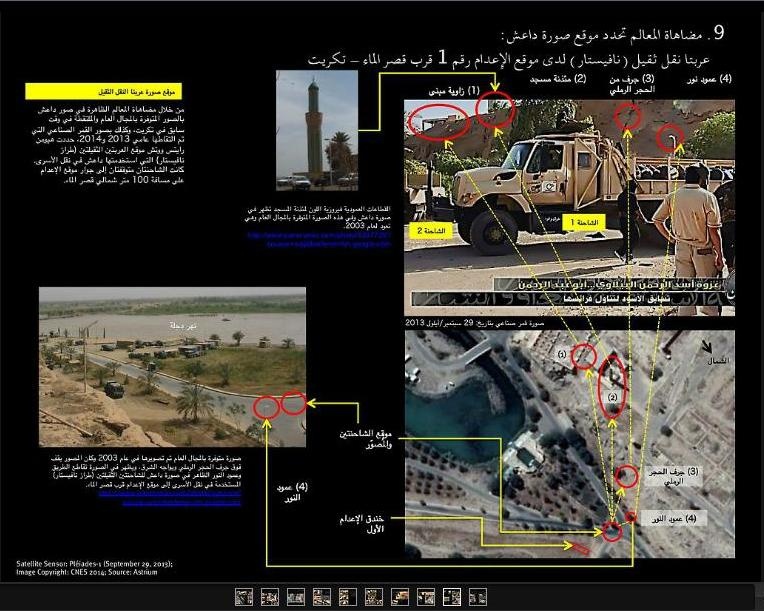
Task: Go to the eighth filmstrip thumbnail
Action: [x=425, y=597]
